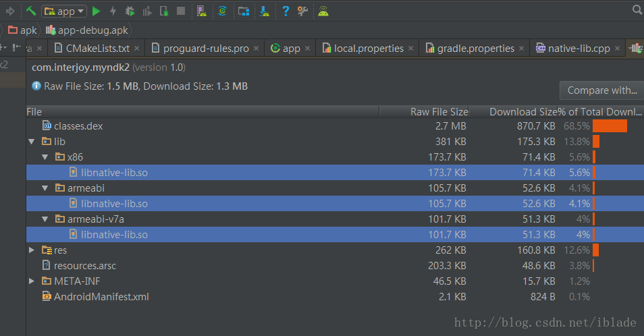Viewport: 644px width, 336px height.
Task: Collapse the lib folder
Action: 31,142
